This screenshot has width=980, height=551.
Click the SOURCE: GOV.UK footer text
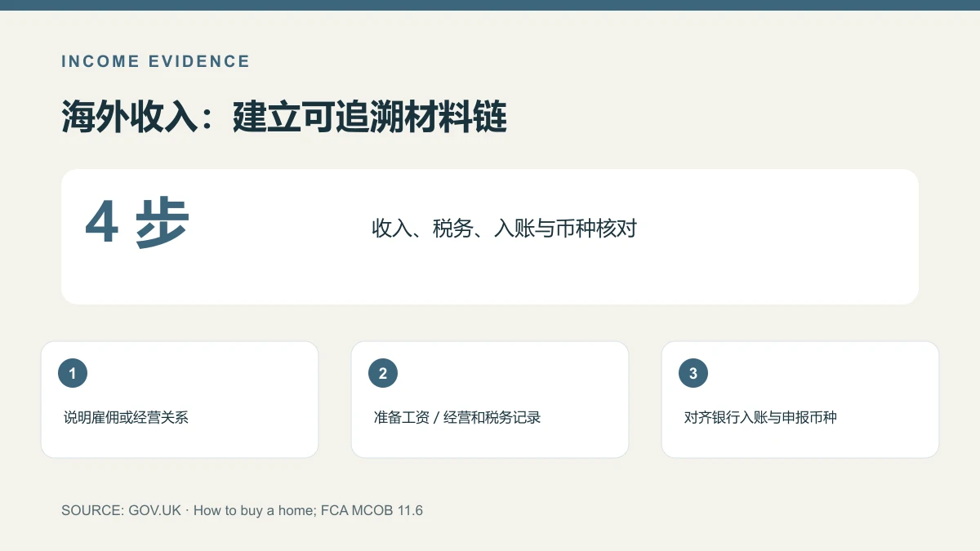coord(121,510)
